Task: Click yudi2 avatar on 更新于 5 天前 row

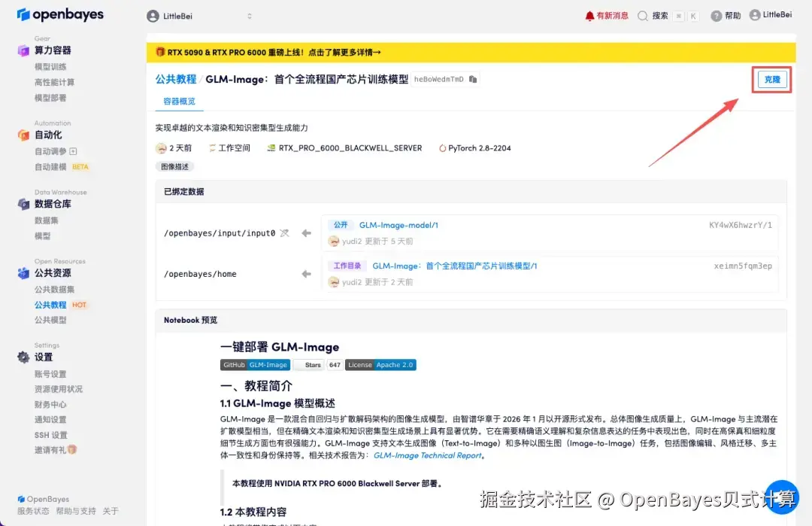Action: (x=334, y=241)
